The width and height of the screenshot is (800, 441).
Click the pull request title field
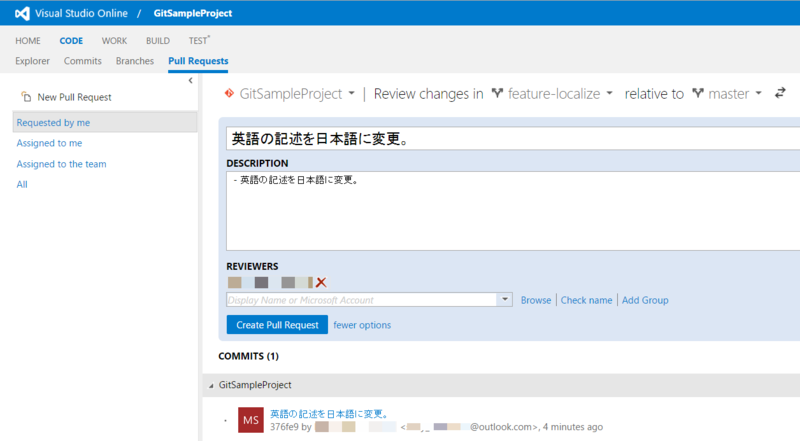pyautogui.click(x=513, y=138)
